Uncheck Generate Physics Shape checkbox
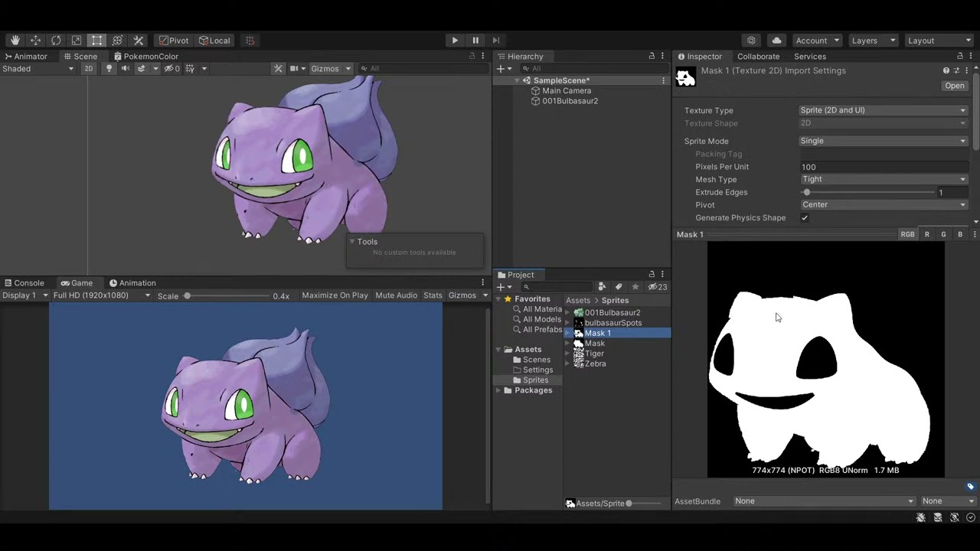Viewport: 980px width, 551px height. click(805, 218)
